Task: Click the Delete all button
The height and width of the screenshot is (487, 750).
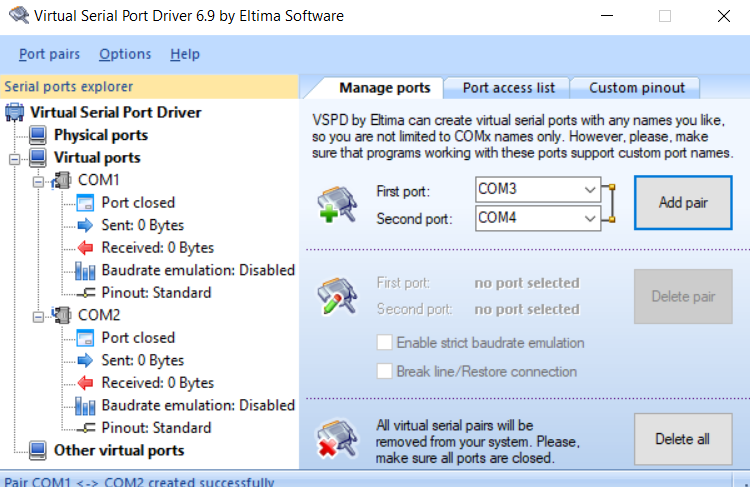Action: [683, 439]
